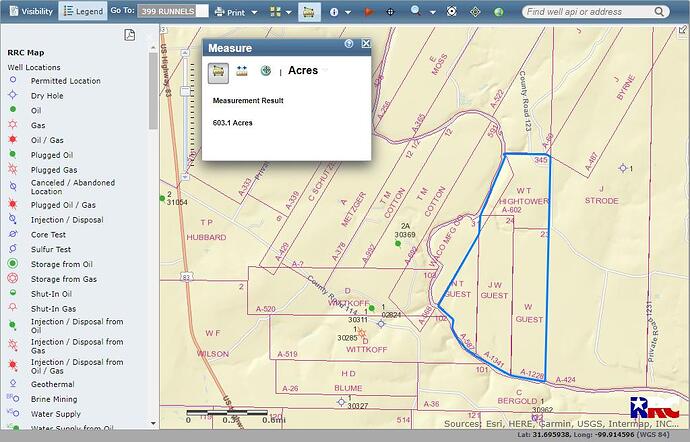Open the basemap gallery icon
690x442 pixels.
tap(275, 12)
